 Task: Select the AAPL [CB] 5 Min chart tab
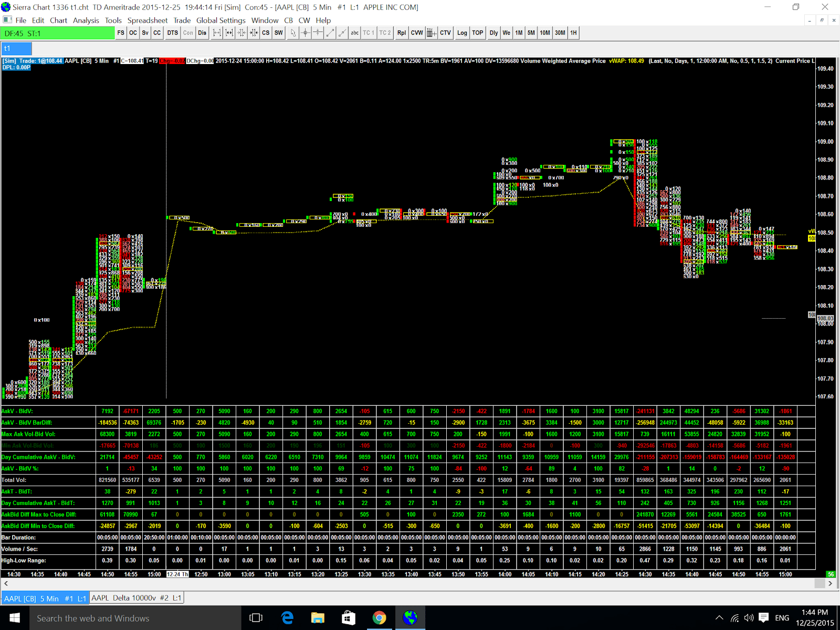[45, 598]
